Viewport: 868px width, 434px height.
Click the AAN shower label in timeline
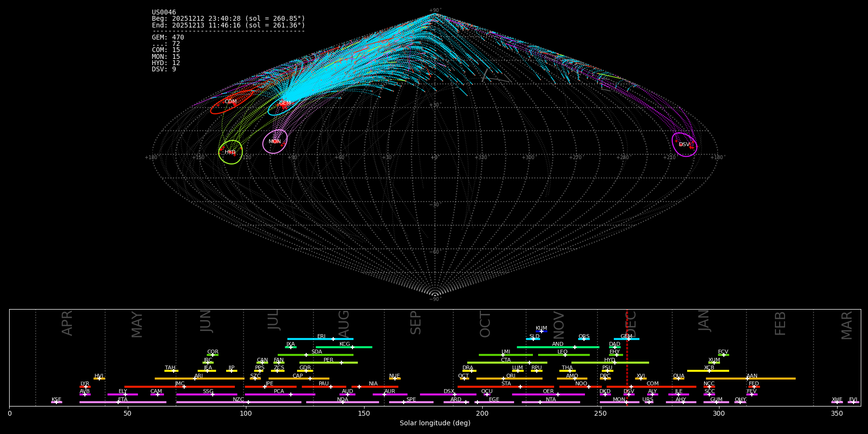[752, 376]
